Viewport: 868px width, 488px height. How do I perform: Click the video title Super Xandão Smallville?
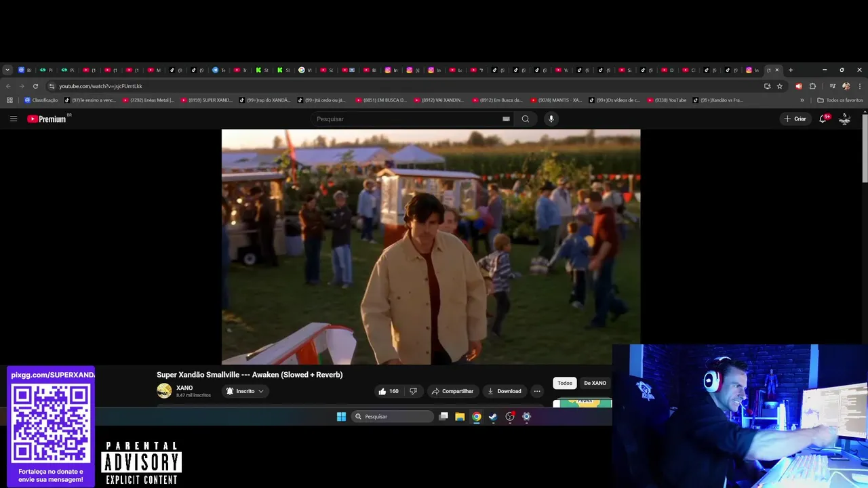click(250, 375)
